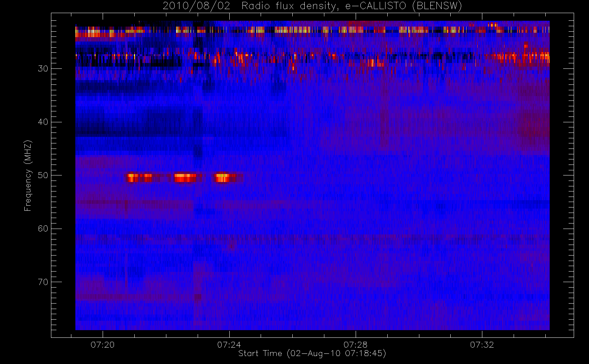The image size is (589, 364).
Task: Click the 07:24 time tick label
Action: [229, 345]
